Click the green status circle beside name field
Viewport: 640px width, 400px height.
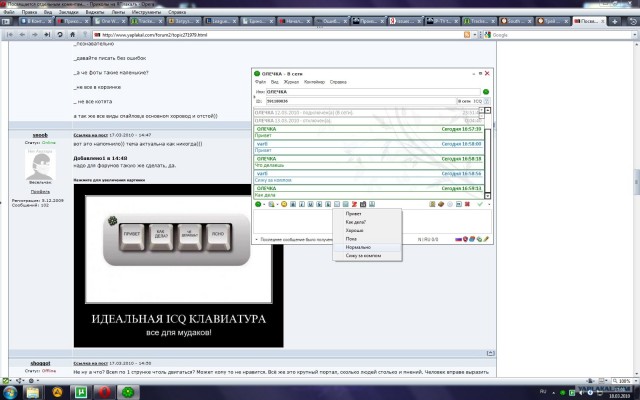pos(486,92)
